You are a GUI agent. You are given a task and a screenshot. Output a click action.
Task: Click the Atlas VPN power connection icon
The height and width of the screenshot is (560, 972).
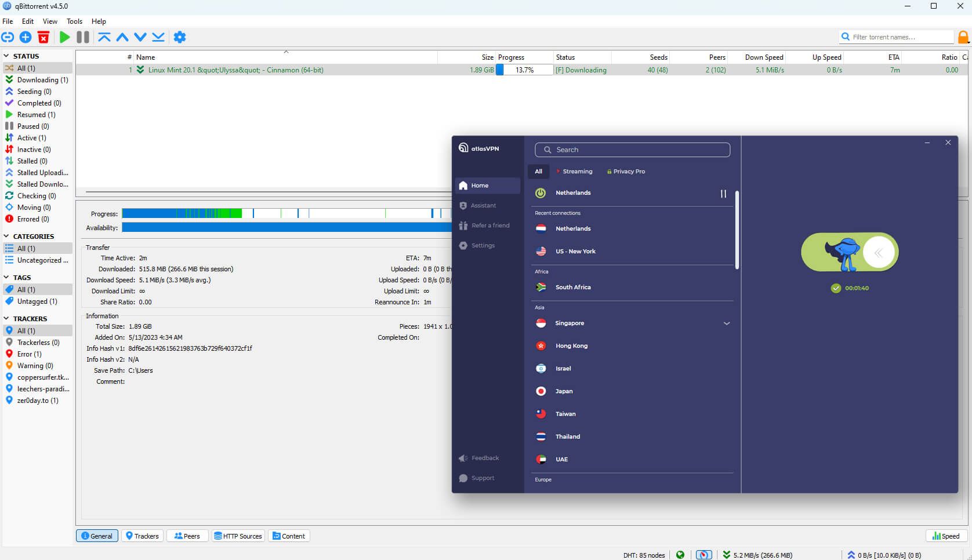tap(541, 193)
